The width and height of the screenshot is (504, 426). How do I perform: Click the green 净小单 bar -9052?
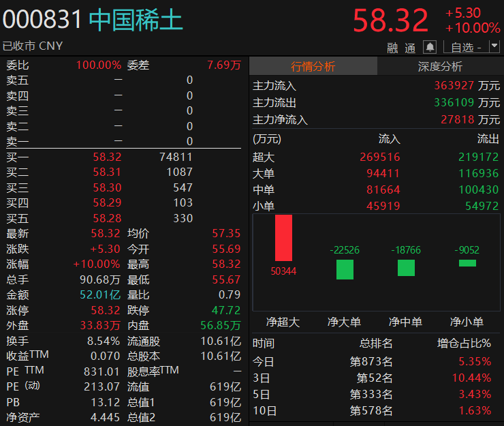(467, 263)
